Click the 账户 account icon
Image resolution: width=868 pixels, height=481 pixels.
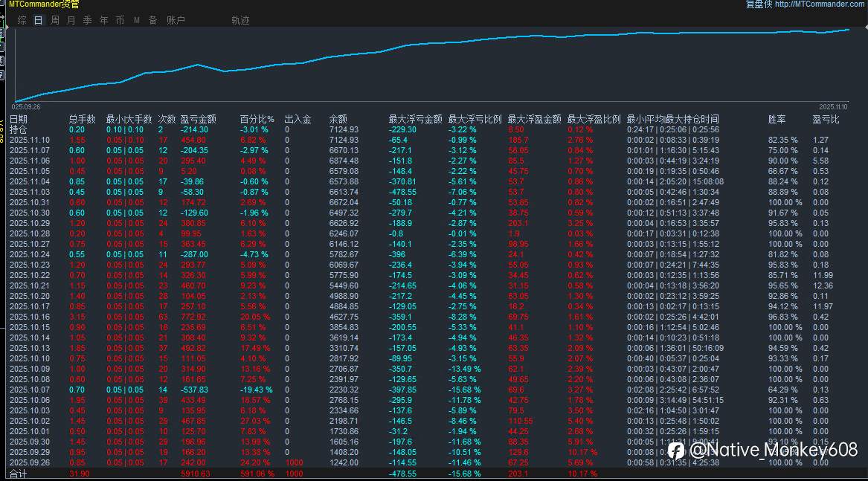(176, 20)
